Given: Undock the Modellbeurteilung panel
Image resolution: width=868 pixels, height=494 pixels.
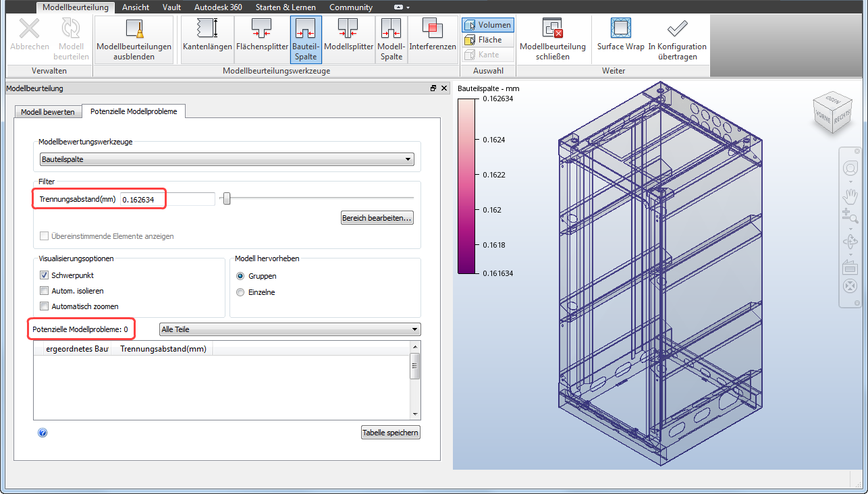Looking at the screenshot, I should point(433,88).
